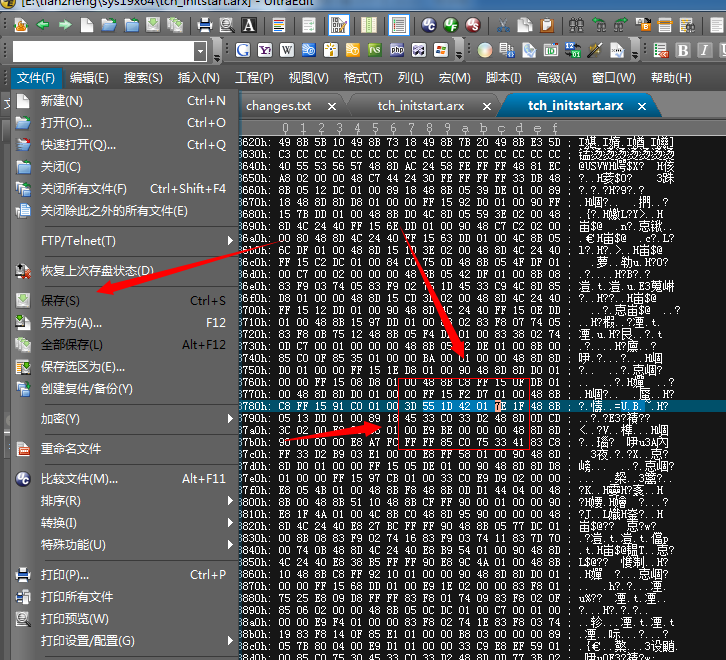
Task: Expand the 排序(R) submenu arrow
Action: (230, 500)
